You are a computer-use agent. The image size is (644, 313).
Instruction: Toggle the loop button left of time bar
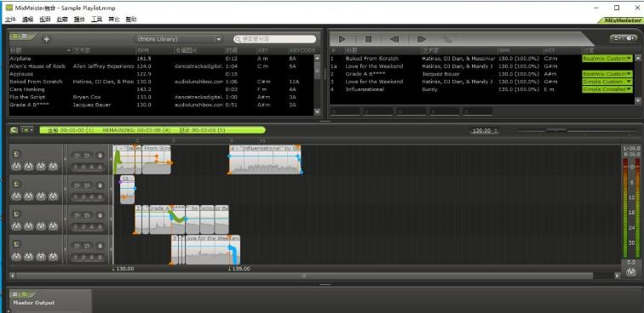tap(14, 130)
